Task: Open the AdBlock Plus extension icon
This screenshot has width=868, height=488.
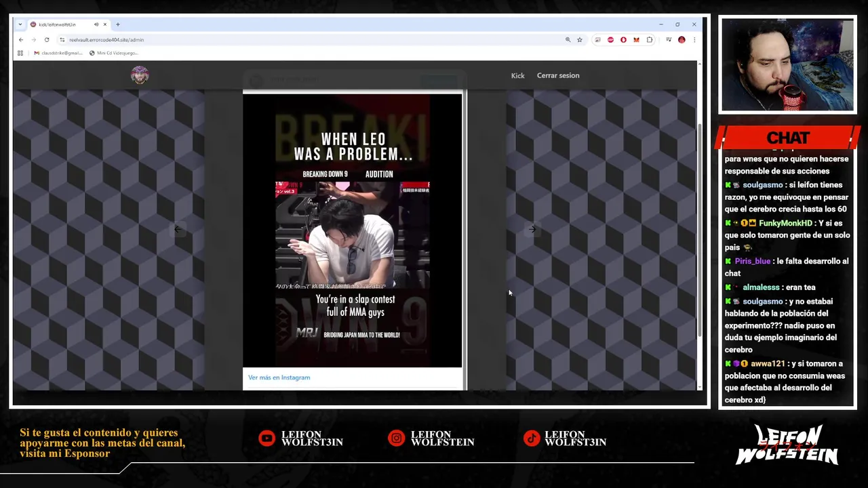Action: pyautogui.click(x=610, y=40)
